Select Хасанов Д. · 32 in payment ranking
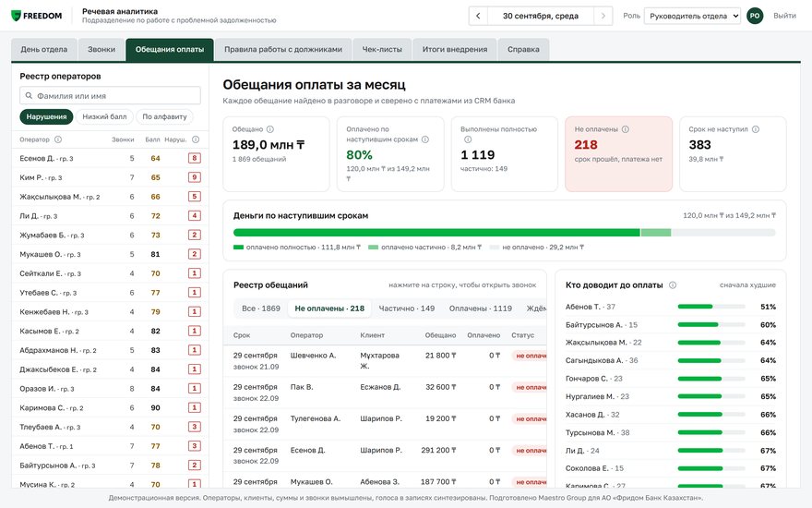Screen dimensions: 812x508 [670, 414]
